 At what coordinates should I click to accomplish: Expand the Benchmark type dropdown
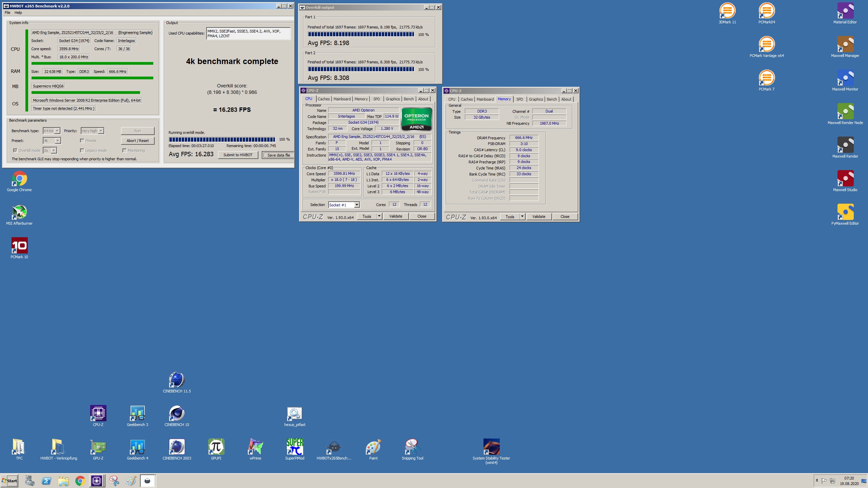click(x=57, y=131)
